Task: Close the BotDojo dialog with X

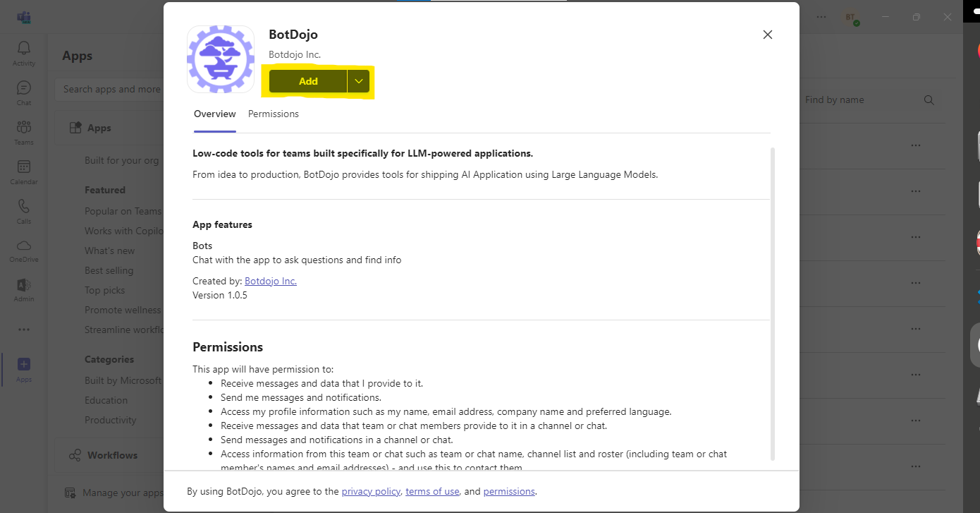Action: point(768,35)
